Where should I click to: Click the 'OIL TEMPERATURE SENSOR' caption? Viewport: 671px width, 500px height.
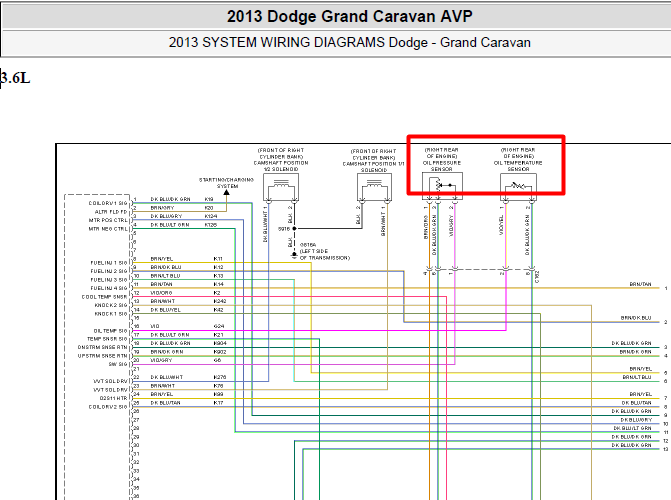[518, 166]
